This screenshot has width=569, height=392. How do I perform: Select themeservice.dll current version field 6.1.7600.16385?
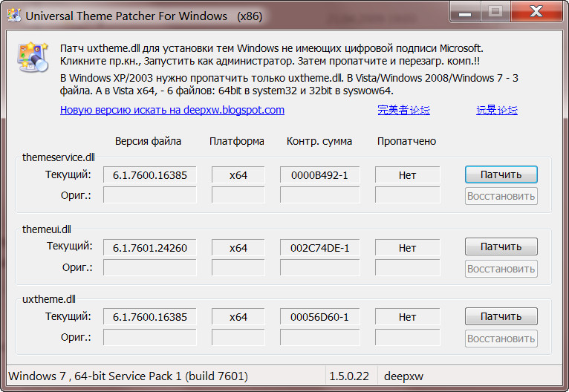[x=150, y=175]
